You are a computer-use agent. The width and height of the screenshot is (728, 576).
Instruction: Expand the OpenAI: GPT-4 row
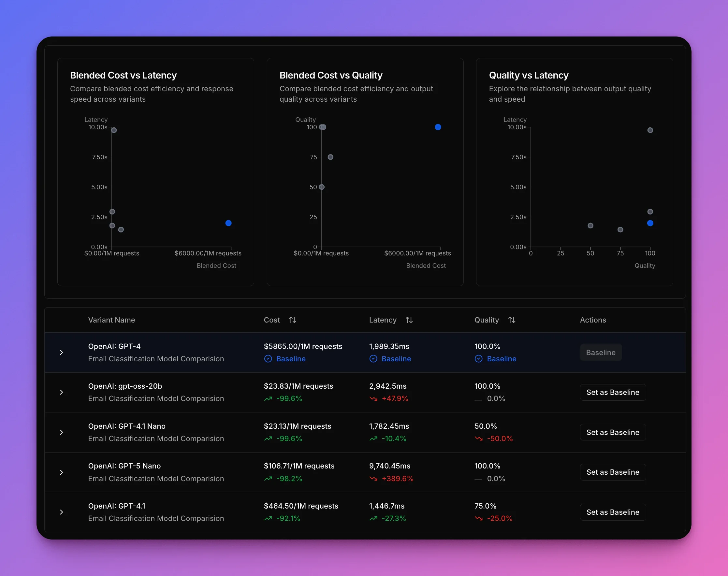(x=61, y=353)
